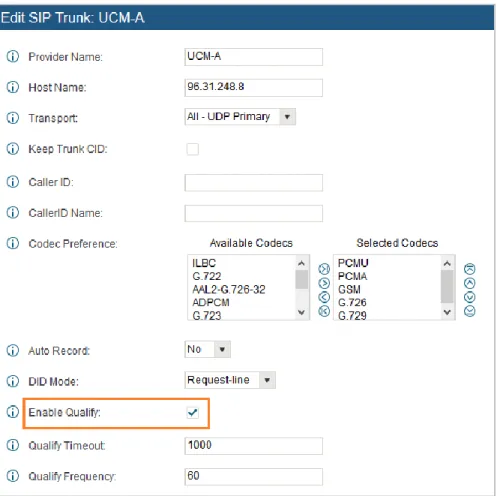Click info icon beside Transport

tap(13, 118)
